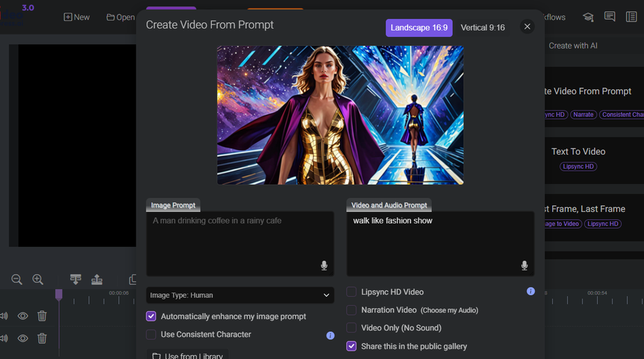The image size is (644, 359).
Task: Open the comments chat icon
Action: [610, 16]
